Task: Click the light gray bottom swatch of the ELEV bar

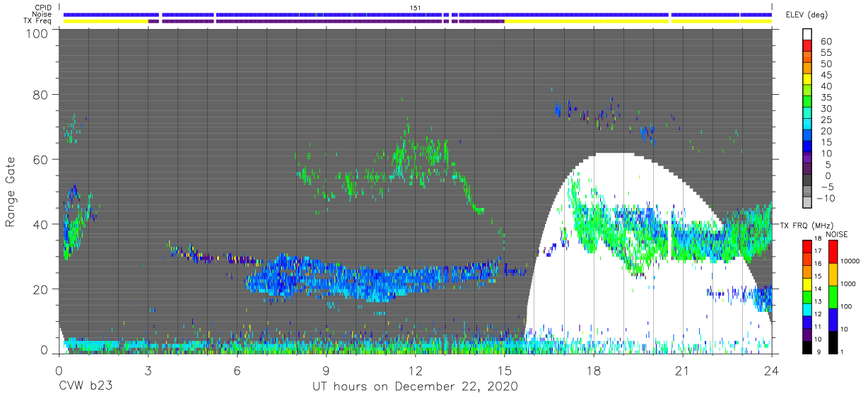Action: pyautogui.click(x=807, y=204)
